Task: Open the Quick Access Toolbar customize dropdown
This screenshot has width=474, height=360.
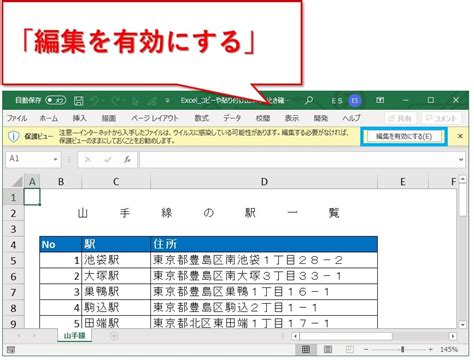Action: tap(167, 100)
